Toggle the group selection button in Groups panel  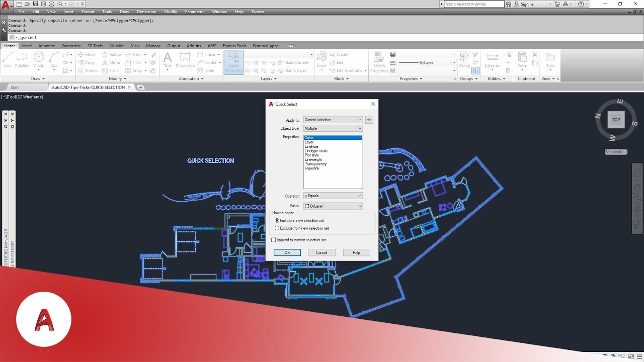(475, 71)
